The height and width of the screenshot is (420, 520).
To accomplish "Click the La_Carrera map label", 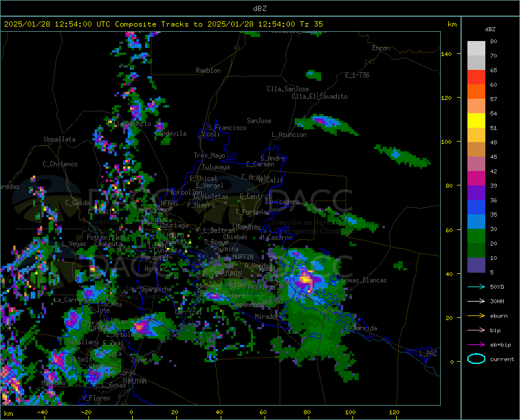I will [x=70, y=300].
